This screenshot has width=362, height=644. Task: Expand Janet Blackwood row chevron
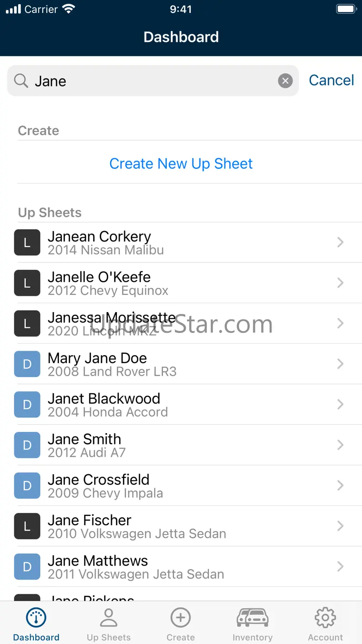click(x=340, y=404)
